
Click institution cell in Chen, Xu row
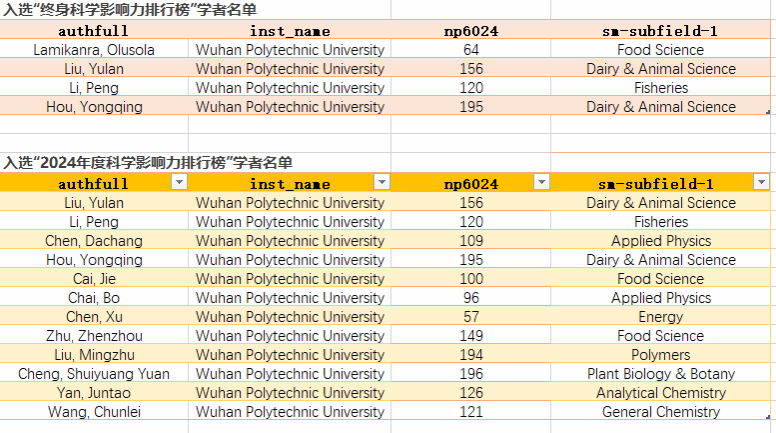click(290, 317)
